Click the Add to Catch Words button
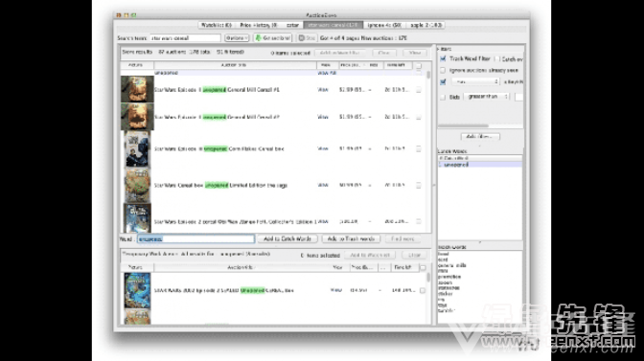The width and height of the screenshot is (644, 361). (x=287, y=238)
